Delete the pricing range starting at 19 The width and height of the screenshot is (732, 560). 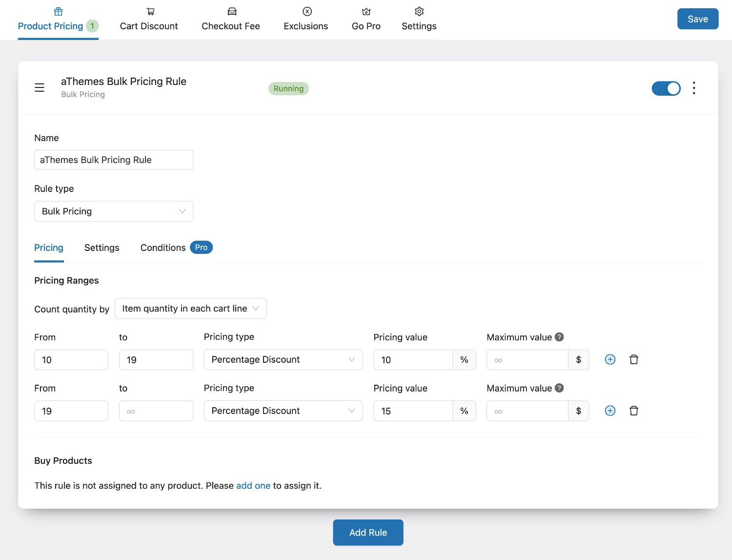click(x=633, y=411)
